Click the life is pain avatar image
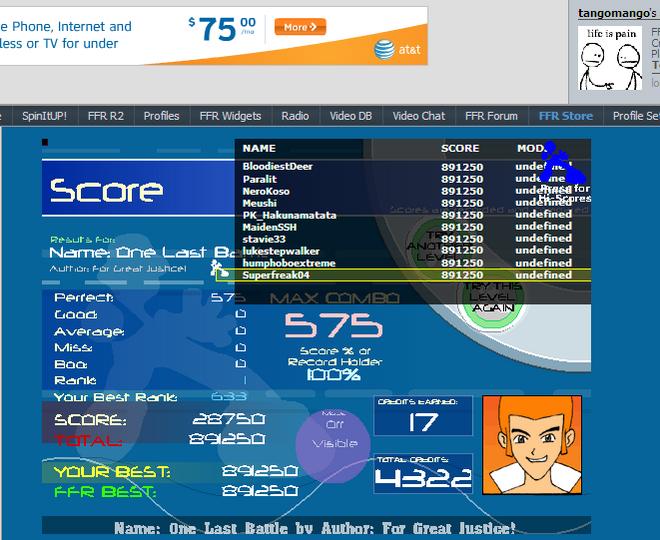This screenshot has height=540, width=660. point(610,58)
